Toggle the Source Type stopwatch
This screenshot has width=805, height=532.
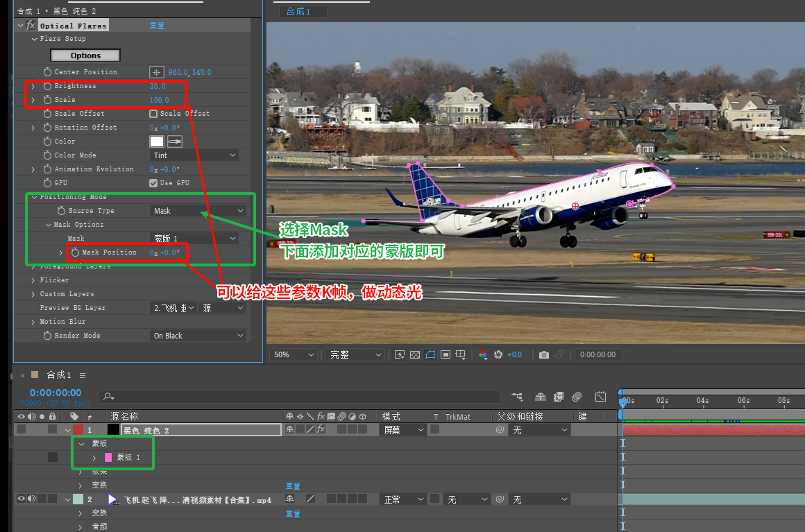coord(61,210)
